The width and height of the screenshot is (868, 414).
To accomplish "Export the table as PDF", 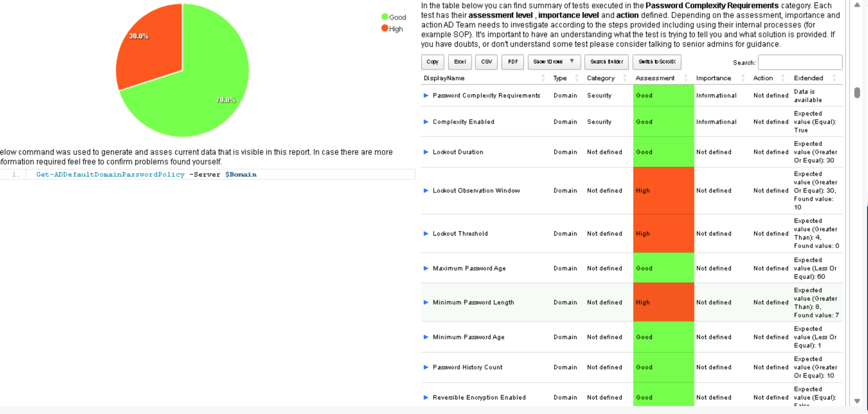I will click(513, 62).
